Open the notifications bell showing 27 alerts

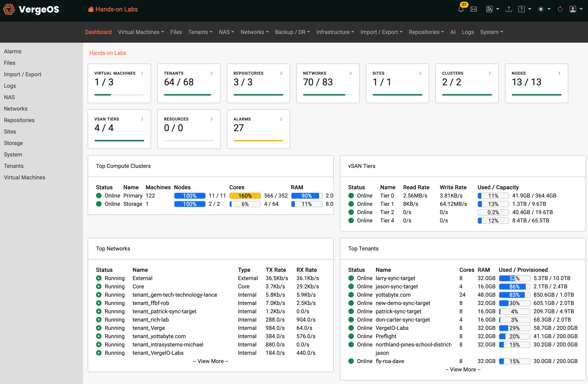pos(461,9)
